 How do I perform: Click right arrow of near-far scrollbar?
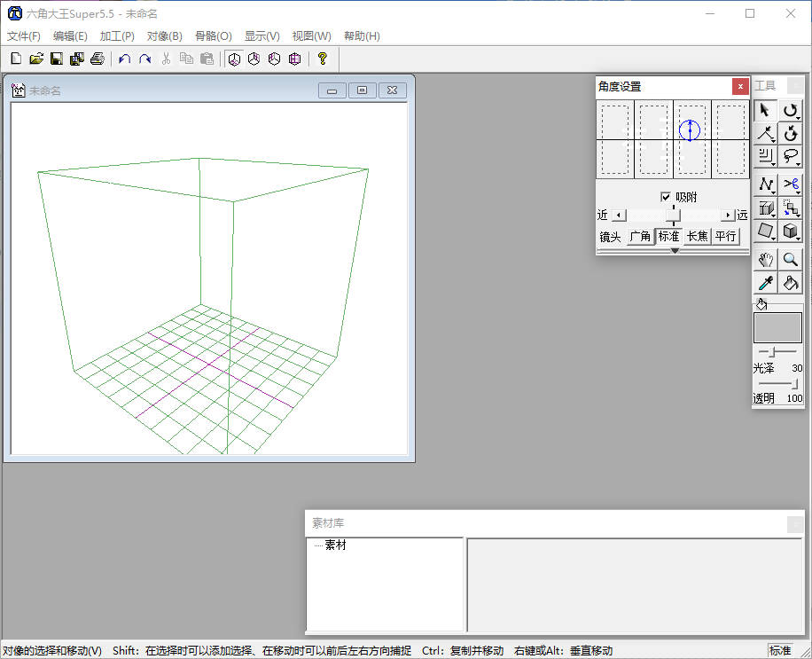point(728,216)
